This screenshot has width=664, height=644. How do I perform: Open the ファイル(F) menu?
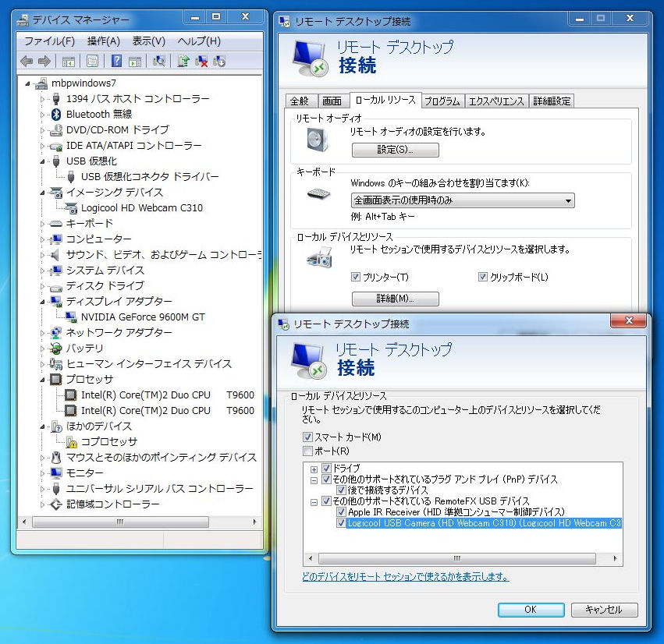point(49,41)
